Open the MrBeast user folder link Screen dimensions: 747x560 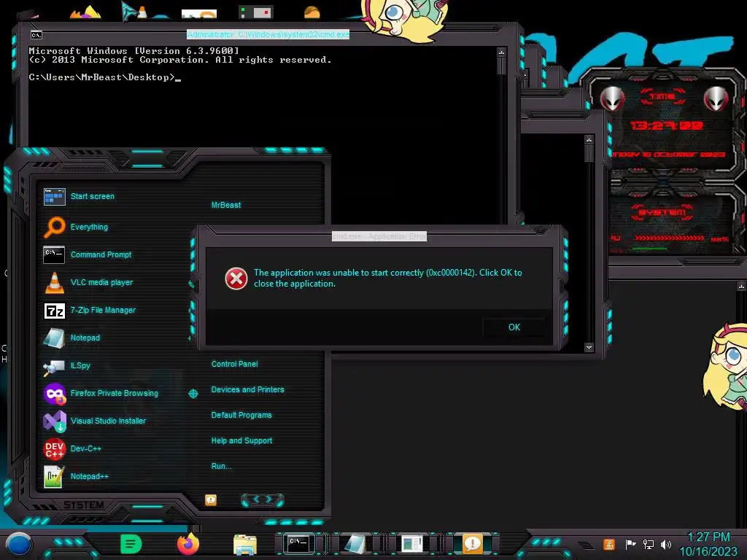click(x=226, y=205)
